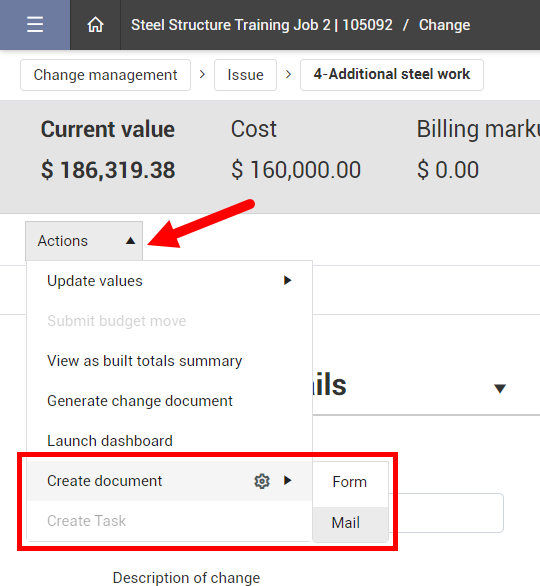Screen dimensions: 540x586
Task: Go to the home icon
Action: pyautogui.click(x=95, y=25)
